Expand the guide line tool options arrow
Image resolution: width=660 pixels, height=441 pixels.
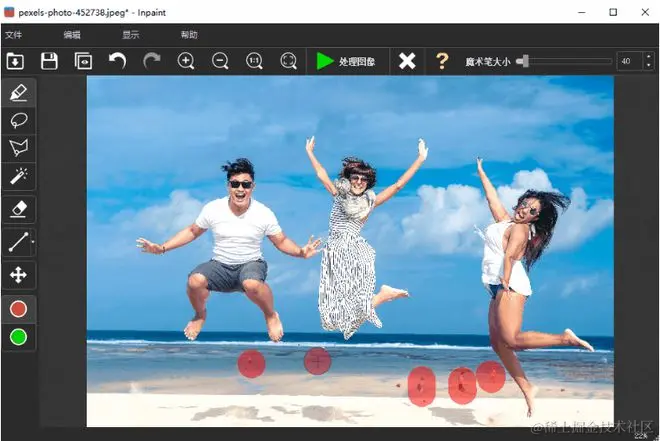click(33, 242)
